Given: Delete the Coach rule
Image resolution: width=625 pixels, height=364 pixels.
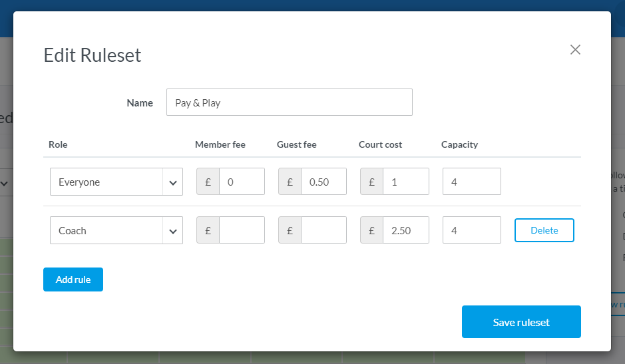Looking at the screenshot, I should pos(544,230).
